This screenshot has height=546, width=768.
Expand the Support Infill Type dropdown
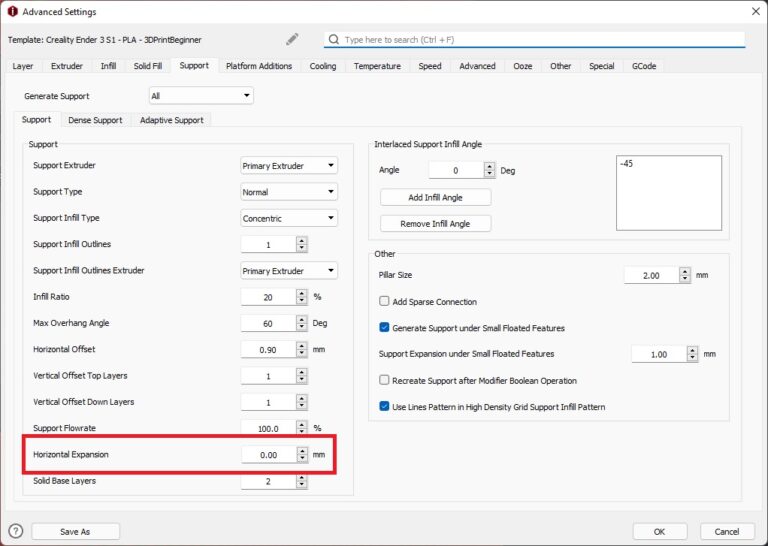[289, 218]
